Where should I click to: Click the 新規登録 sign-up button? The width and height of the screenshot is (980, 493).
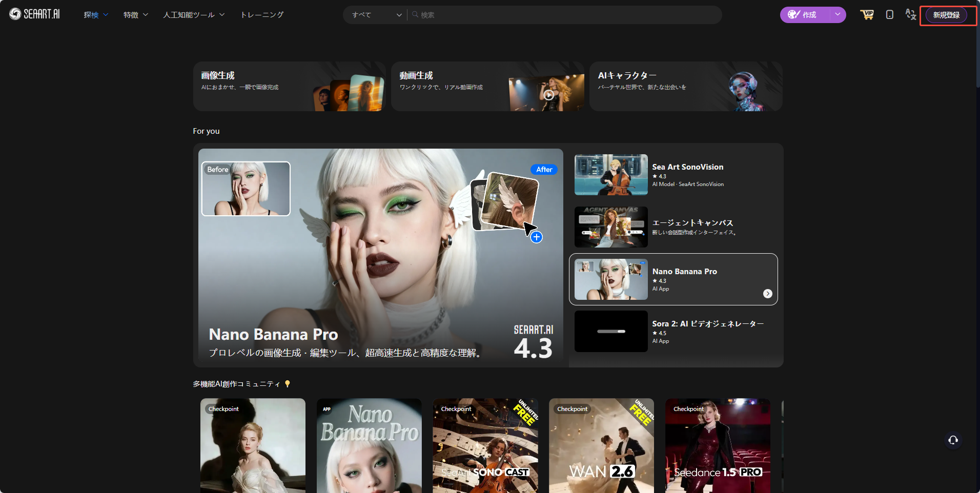[946, 15]
